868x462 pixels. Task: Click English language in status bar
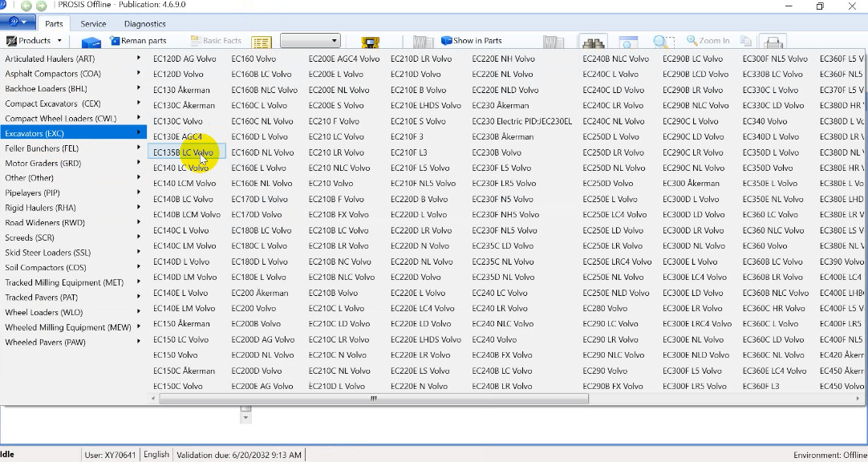156,455
